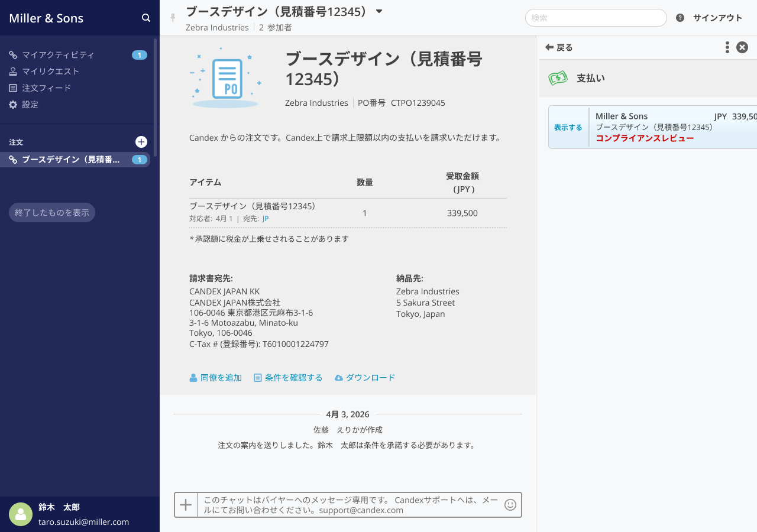Click the pin icon beside the order title

pyautogui.click(x=172, y=18)
